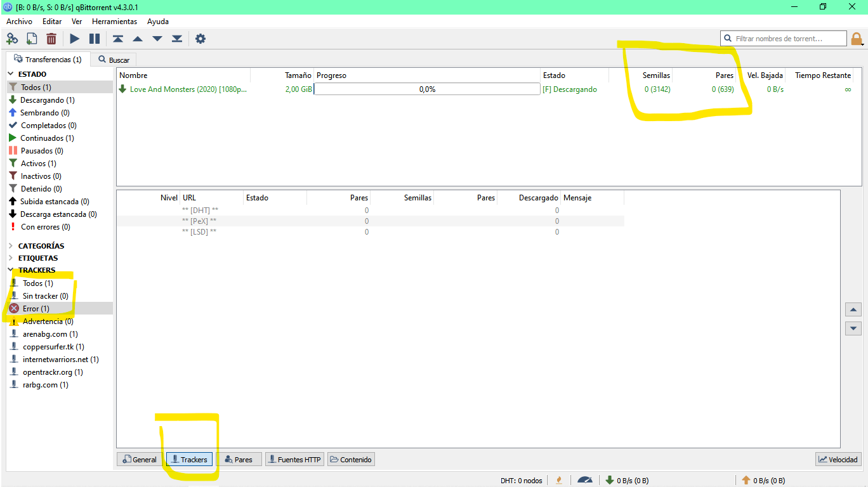The height and width of the screenshot is (487, 868).
Task: Click the padlock icon to lock qBittorrent
Action: pos(857,39)
